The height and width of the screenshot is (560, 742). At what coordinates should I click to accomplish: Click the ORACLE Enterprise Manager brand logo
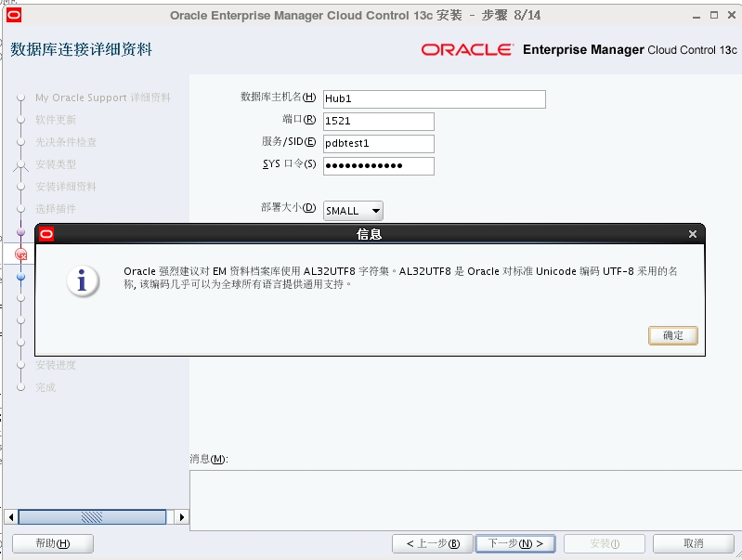pyautogui.click(x=579, y=50)
